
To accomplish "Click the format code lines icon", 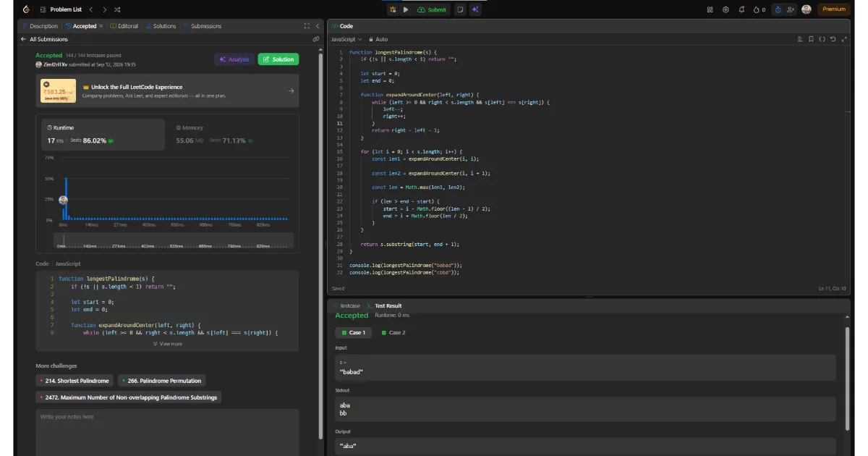I will coord(800,39).
